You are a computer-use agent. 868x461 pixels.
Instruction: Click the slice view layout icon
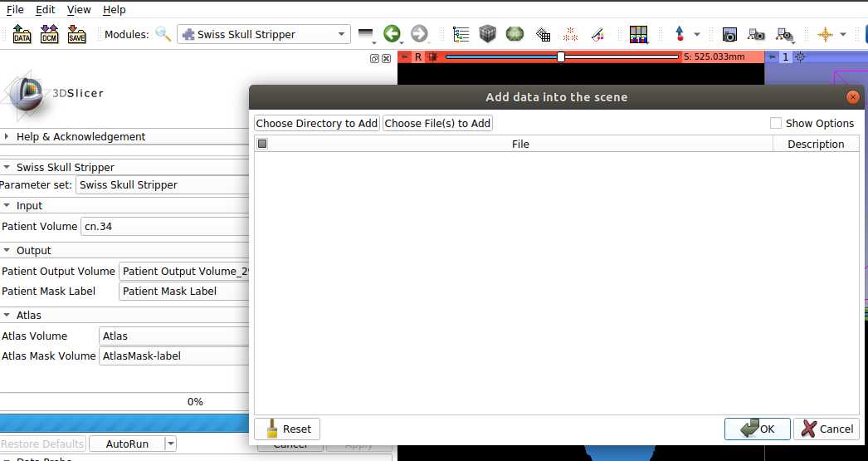(638, 34)
